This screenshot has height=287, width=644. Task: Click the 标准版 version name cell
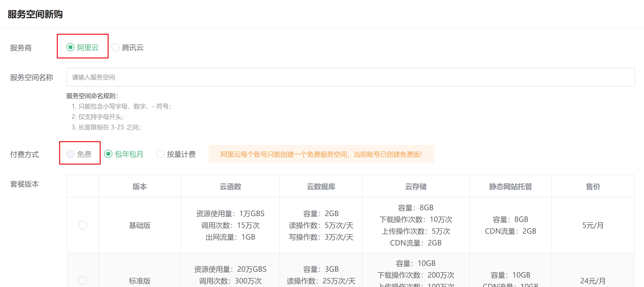point(139,281)
